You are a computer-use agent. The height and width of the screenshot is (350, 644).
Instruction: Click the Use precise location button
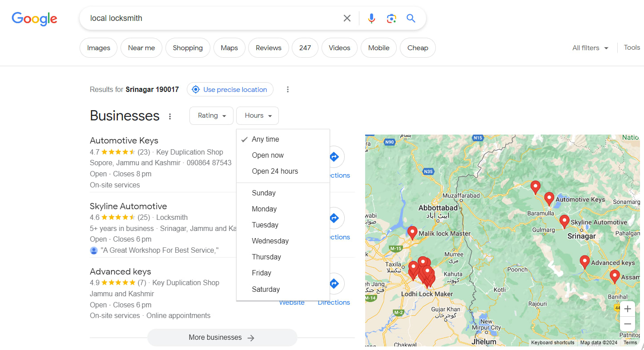point(230,89)
